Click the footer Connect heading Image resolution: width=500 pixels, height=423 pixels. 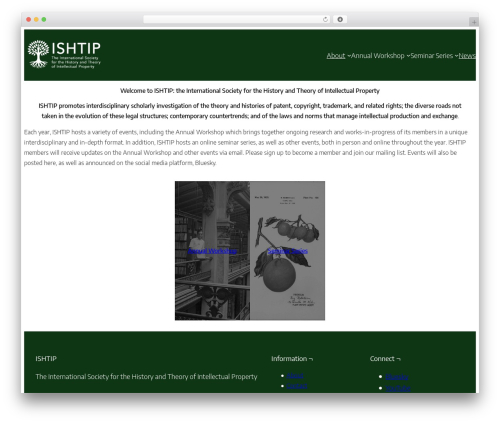click(385, 359)
